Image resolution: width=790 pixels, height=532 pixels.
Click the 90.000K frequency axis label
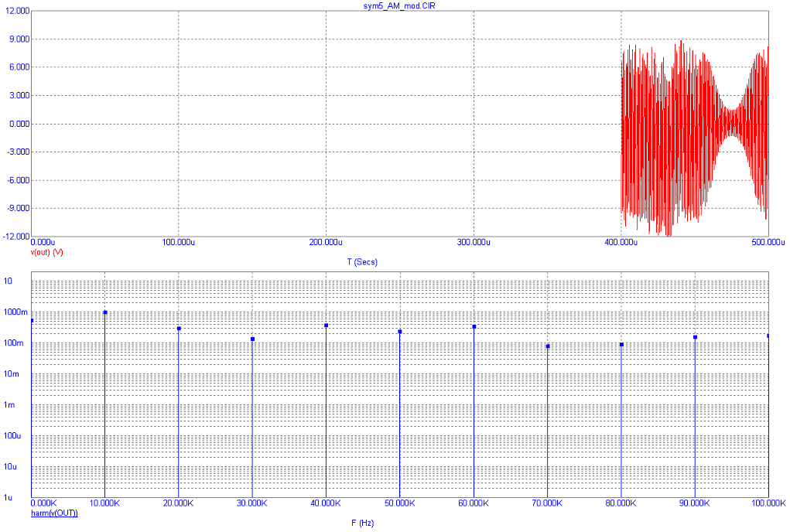click(x=695, y=503)
